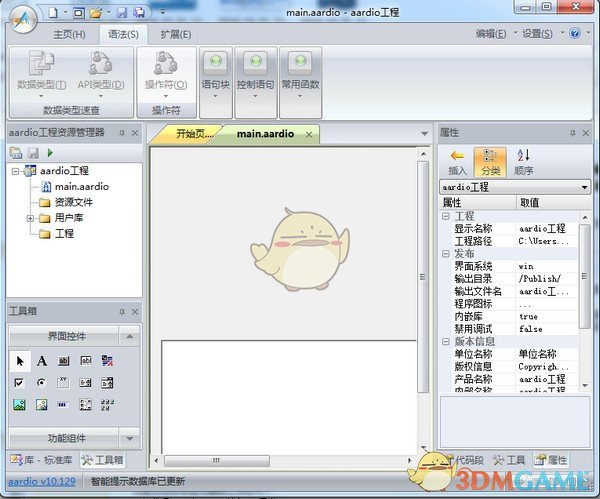Close the main.aardio document tab
The image size is (600, 499).
tap(309, 134)
